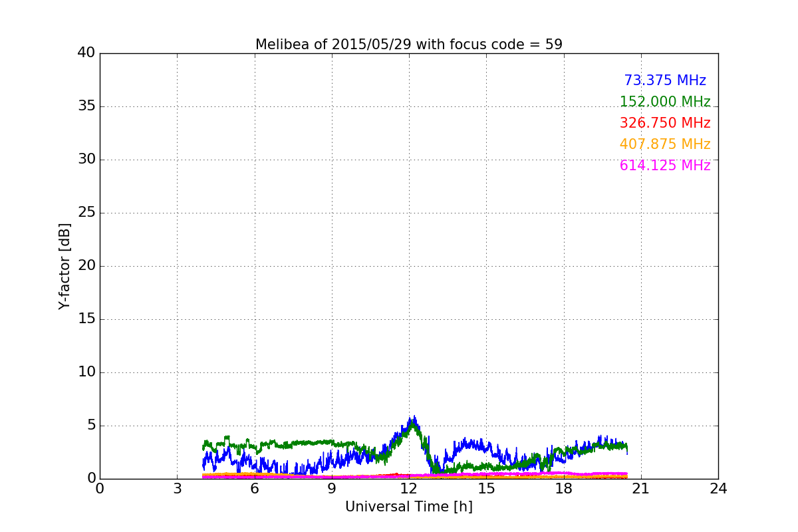Select the 614.125 MHz legend label
798x532 pixels.
[665, 166]
